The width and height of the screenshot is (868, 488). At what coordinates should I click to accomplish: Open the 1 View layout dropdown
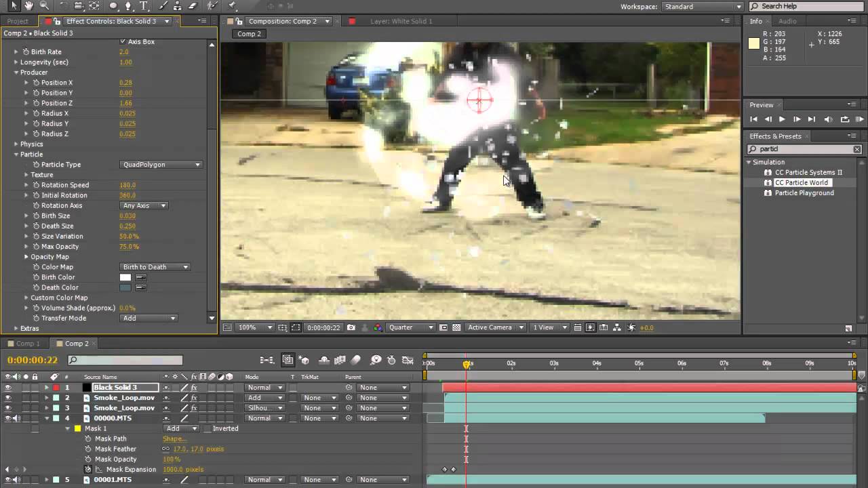(549, 327)
